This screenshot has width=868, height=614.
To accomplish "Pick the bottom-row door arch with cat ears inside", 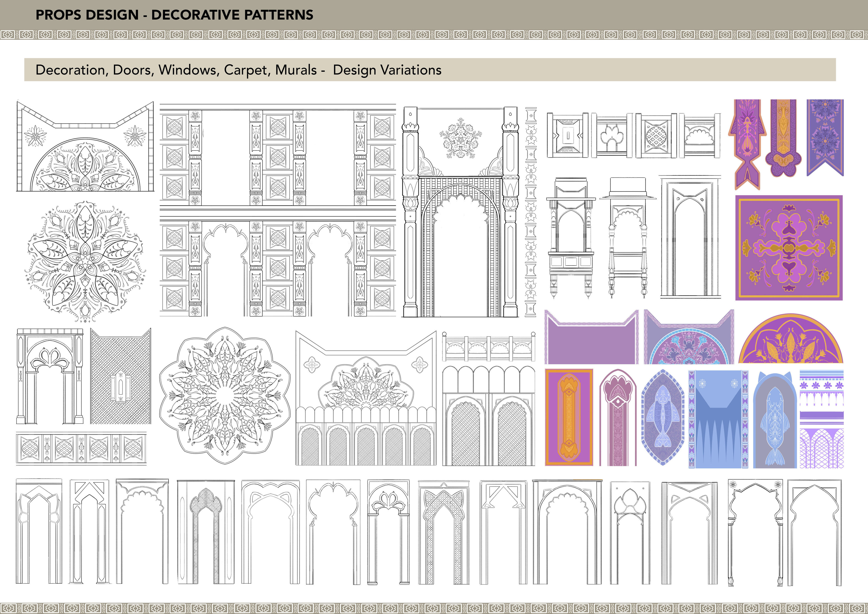I will pyautogui.click(x=271, y=533).
